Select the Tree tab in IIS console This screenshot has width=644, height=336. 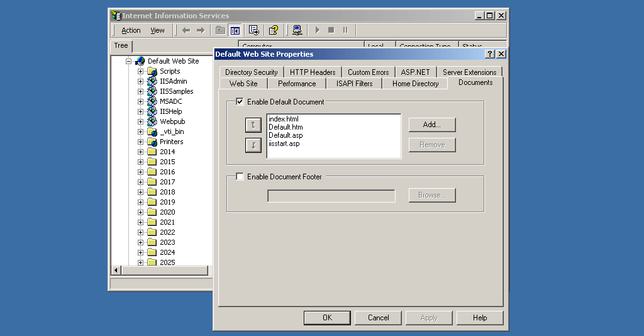point(121,45)
